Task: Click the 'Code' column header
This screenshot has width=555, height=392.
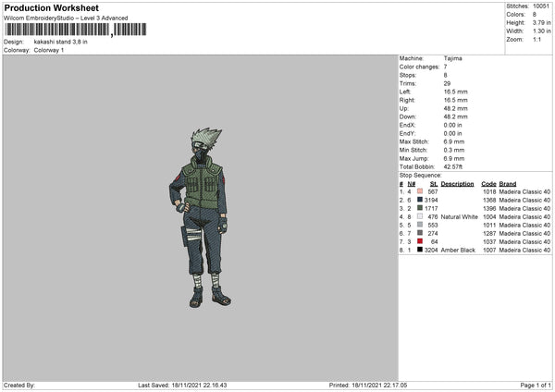Action: pos(488,184)
